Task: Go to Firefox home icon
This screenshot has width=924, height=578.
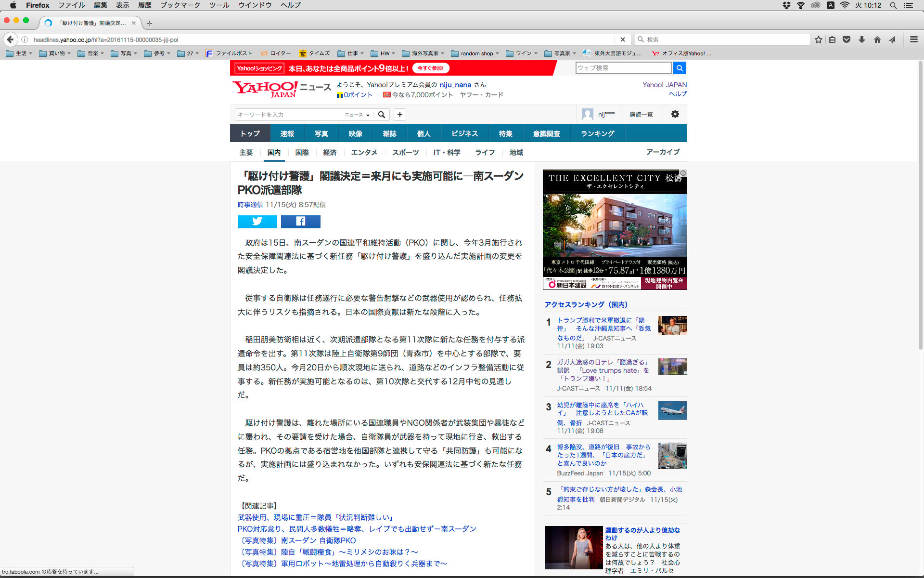Action: tap(877, 39)
